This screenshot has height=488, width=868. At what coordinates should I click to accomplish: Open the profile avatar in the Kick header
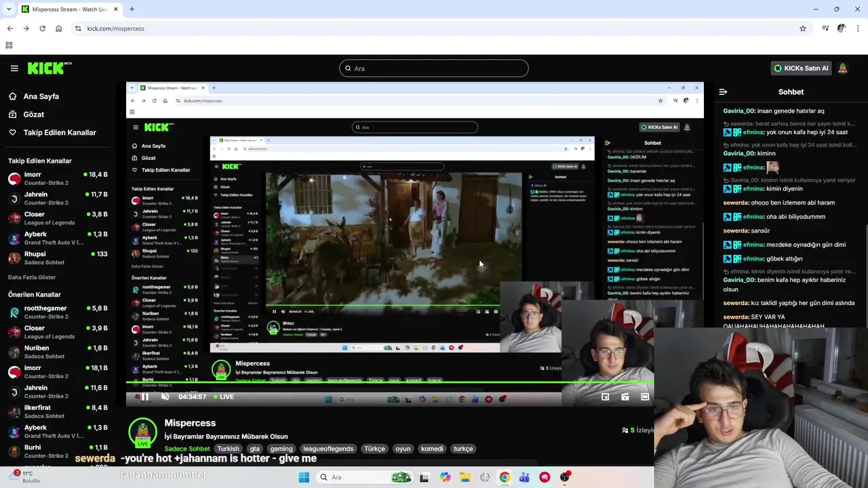click(x=843, y=68)
